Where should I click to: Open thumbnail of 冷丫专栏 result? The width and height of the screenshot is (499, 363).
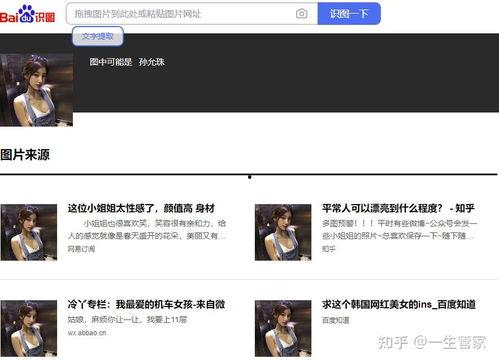(29, 328)
